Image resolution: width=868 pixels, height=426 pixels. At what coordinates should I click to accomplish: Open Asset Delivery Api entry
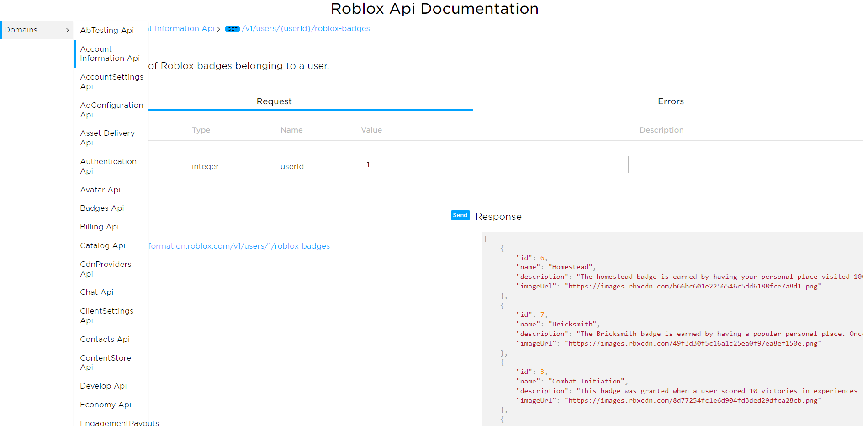click(107, 138)
